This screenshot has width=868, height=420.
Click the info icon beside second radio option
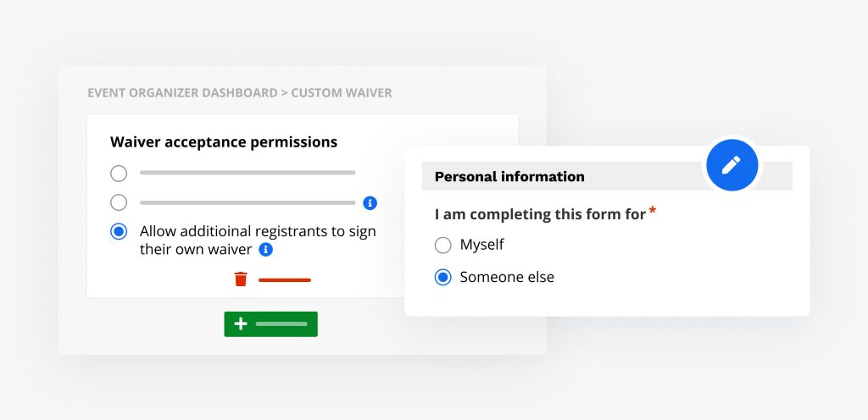click(x=370, y=203)
